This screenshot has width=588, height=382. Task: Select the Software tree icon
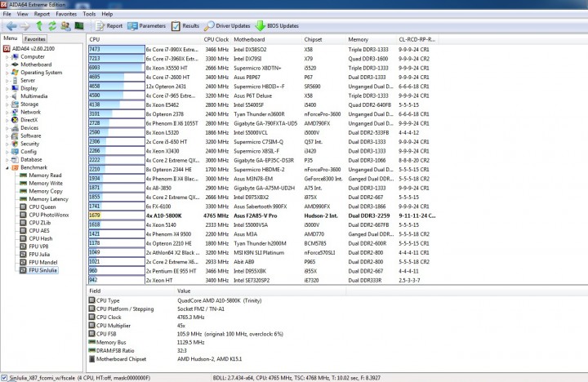click(x=15, y=135)
